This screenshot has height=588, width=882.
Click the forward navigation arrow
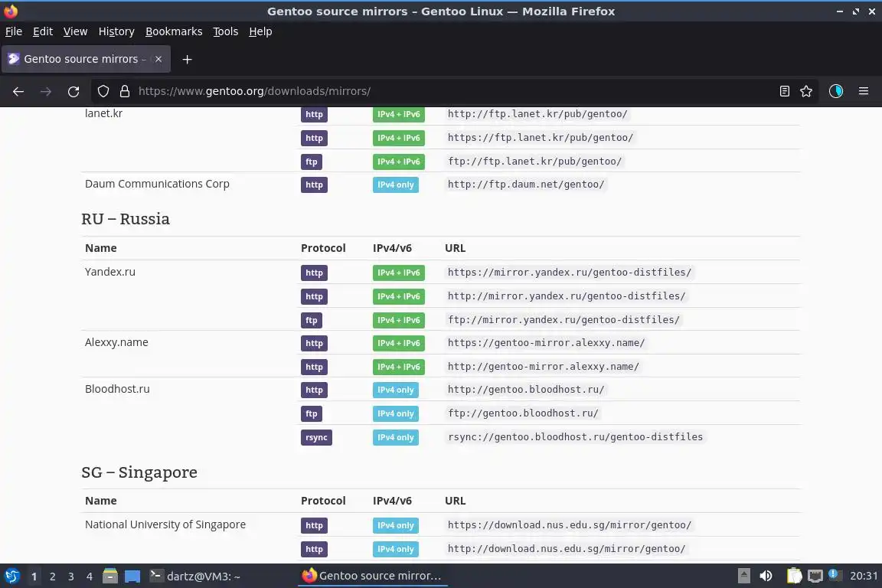(46, 91)
